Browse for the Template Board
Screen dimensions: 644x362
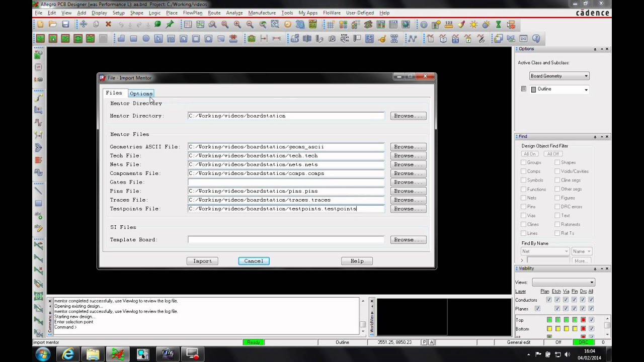coord(408,240)
